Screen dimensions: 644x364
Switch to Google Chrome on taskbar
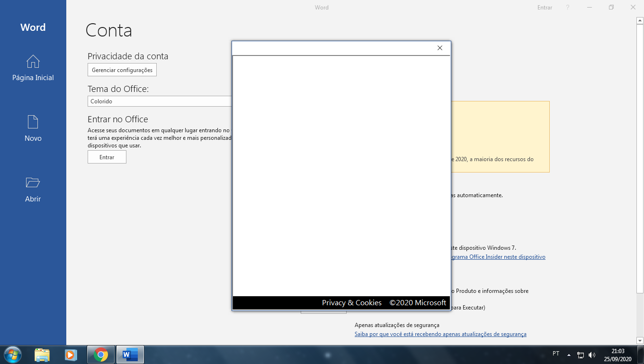pyautogui.click(x=100, y=355)
